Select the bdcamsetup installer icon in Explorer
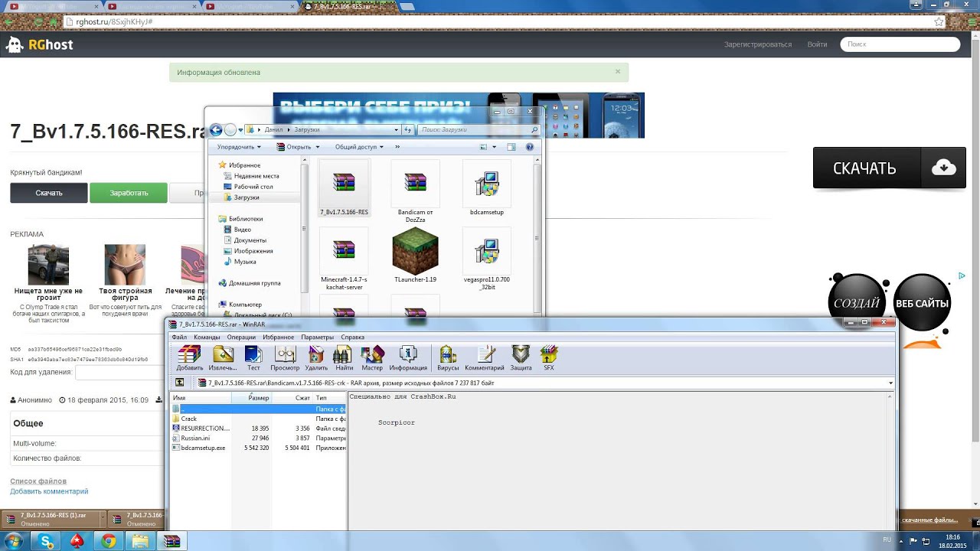The height and width of the screenshot is (551, 980). (x=487, y=188)
